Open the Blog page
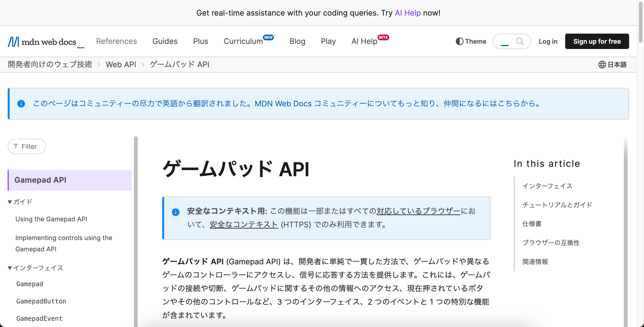Viewport: 644px width, 327px height. [x=297, y=41]
